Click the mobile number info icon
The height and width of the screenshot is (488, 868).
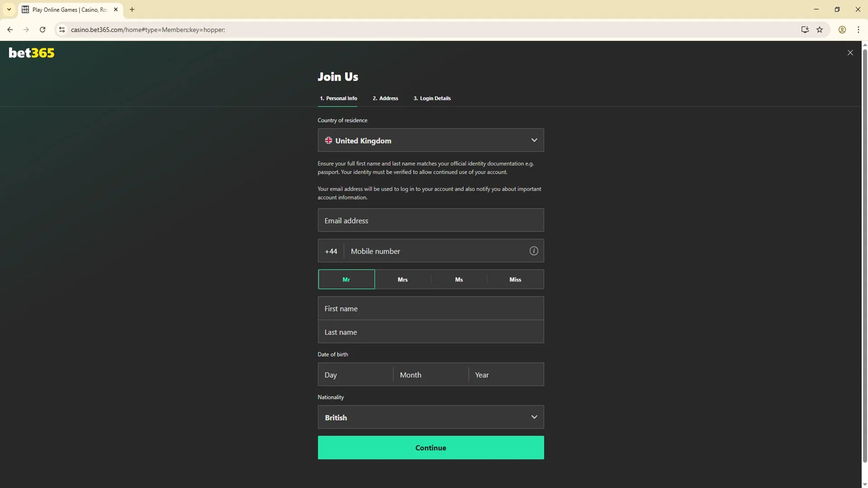(533, 251)
